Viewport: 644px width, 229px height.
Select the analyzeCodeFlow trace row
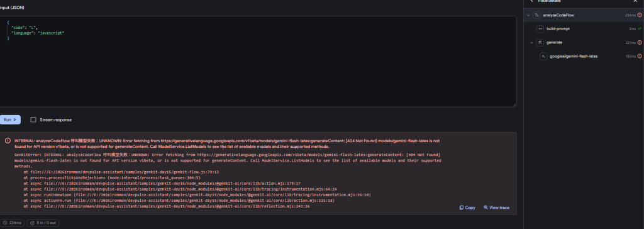[x=584, y=15]
